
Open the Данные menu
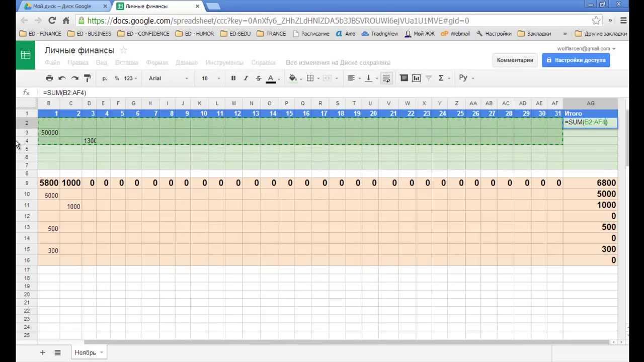coord(187,63)
